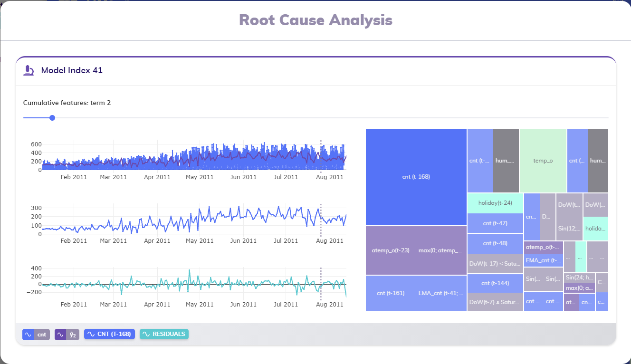Toggle the ŷ₂ series label in the legend

tap(73, 335)
